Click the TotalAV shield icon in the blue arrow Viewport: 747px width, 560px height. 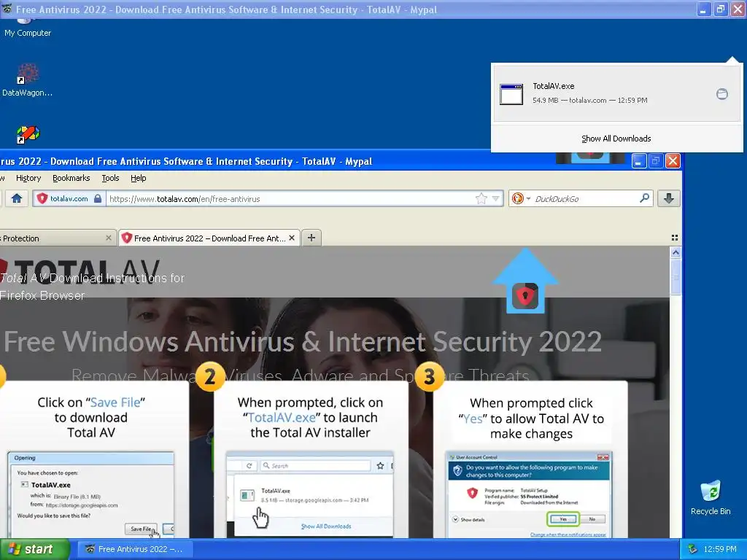[525, 296]
